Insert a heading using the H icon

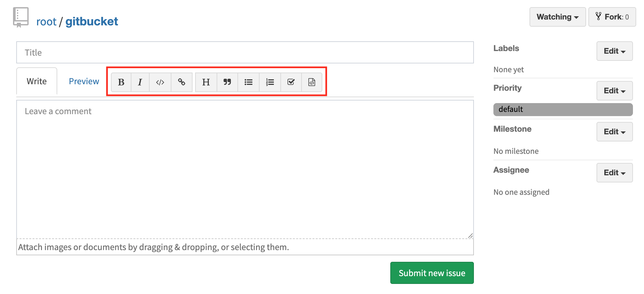(x=206, y=82)
